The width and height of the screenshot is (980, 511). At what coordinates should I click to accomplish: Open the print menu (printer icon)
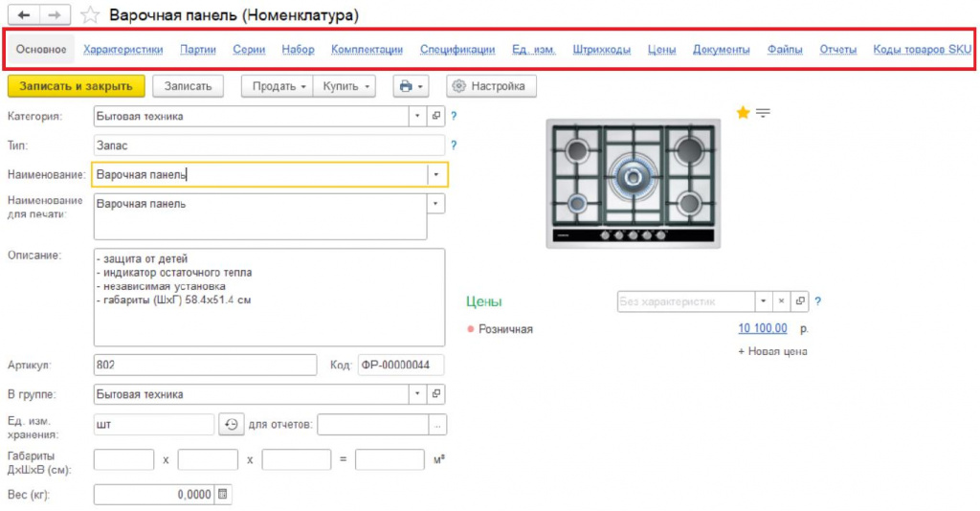pos(411,86)
